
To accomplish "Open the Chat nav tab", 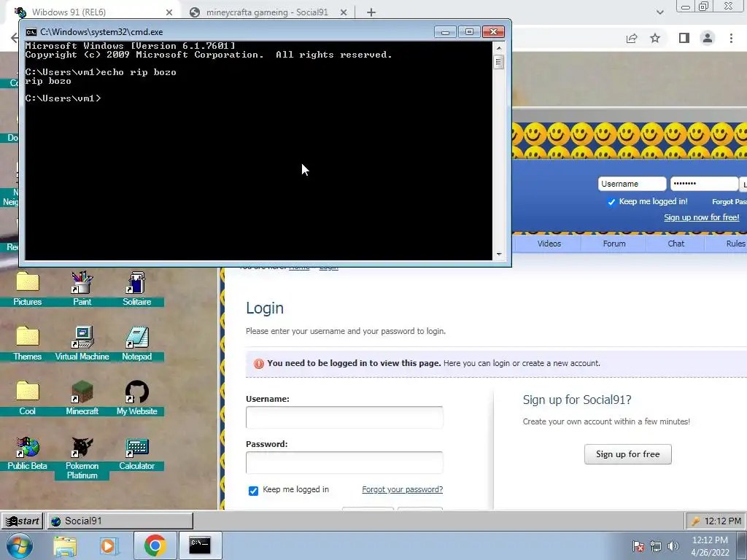I will (x=676, y=244).
